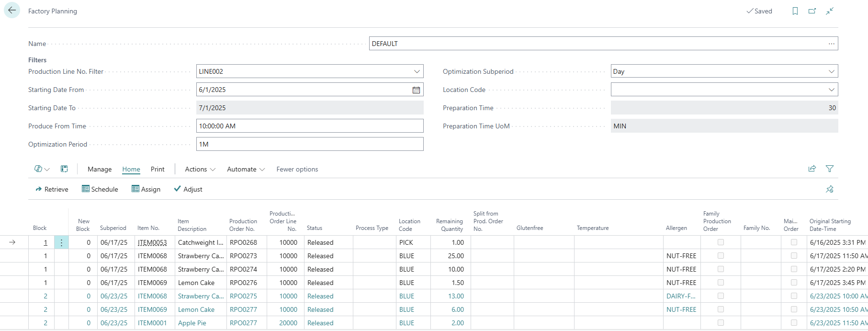868x331 pixels.
Task: Open the Manage tab
Action: pos(100,169)
